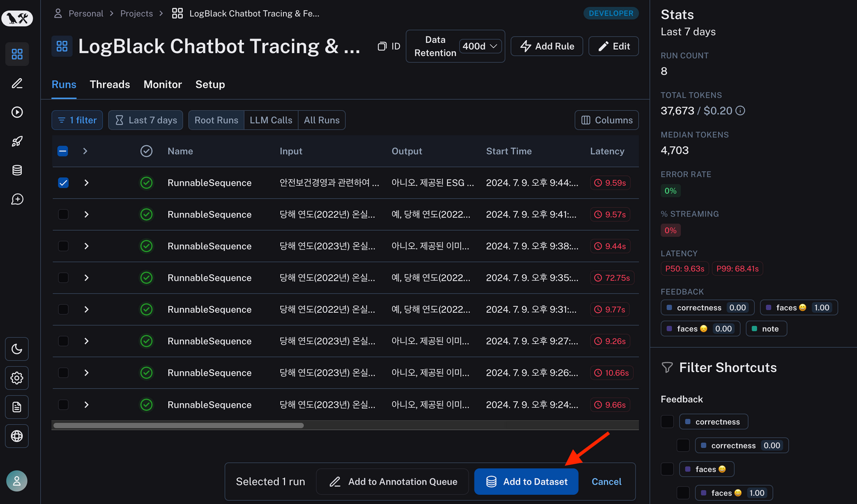
Task: Check the run checkbox with 9.44s latency
Action: click(x=63, y=246)
